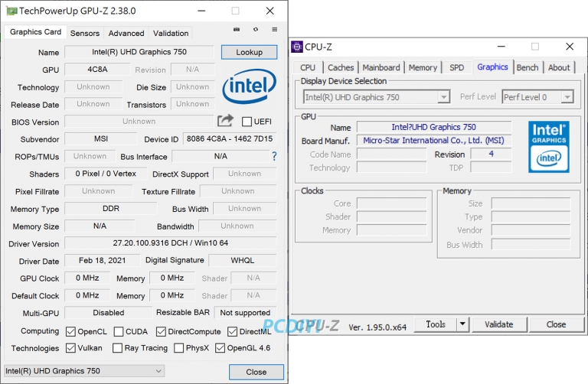Open the GPU-Z hamburger menu
The image size is (588, 384).
coord(275,29)
